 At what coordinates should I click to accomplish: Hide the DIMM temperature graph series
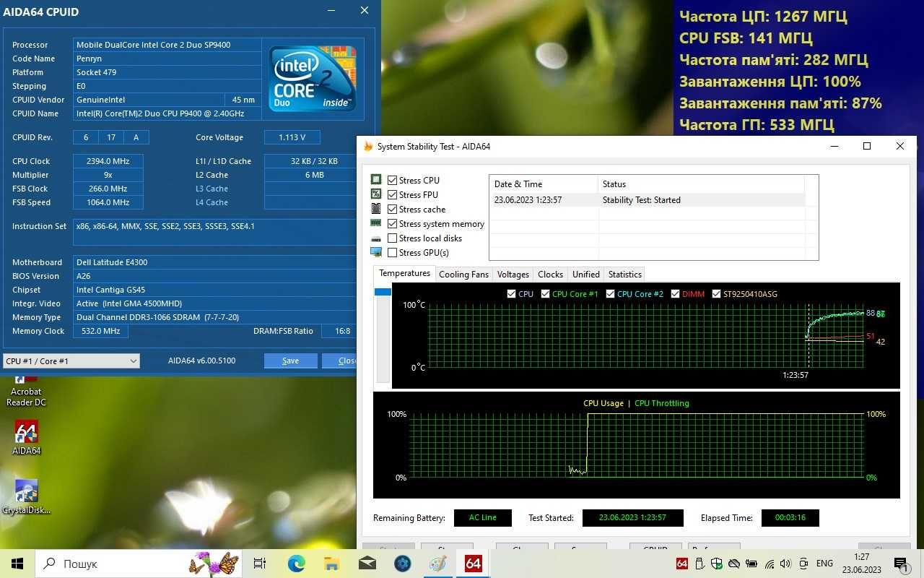(675, 294)
